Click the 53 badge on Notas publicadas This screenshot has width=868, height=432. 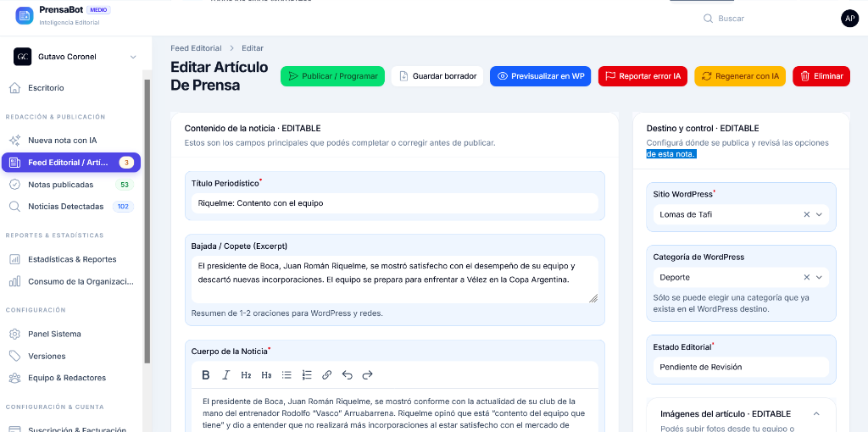point(125,185)
